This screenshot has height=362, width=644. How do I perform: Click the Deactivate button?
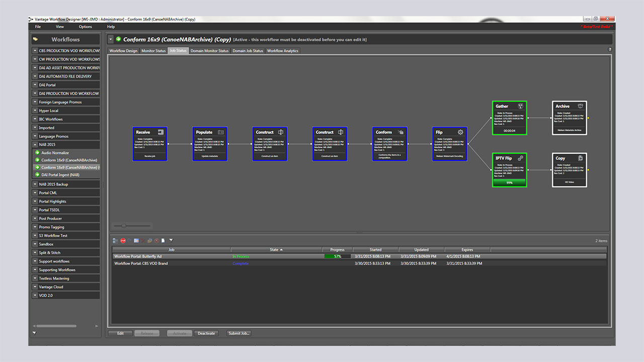(206, 333)
